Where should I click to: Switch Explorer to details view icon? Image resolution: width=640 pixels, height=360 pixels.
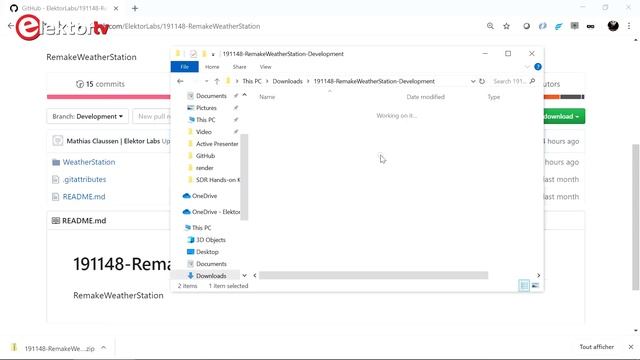524,286
